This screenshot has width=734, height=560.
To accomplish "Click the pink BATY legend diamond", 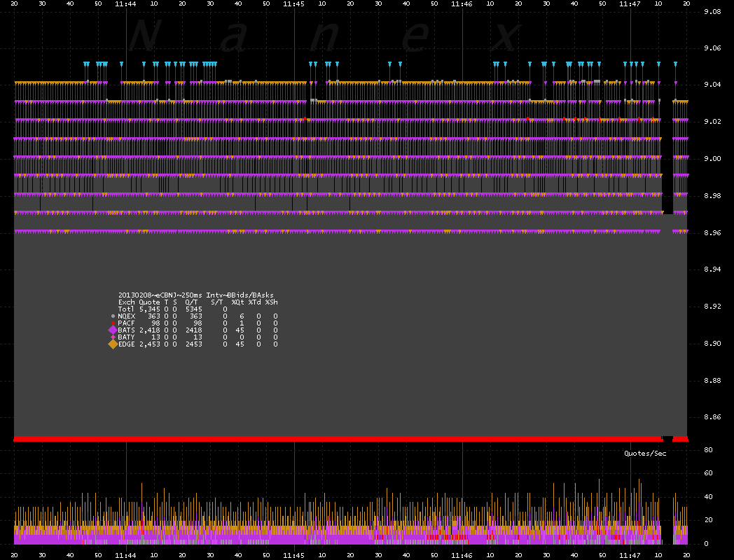I will (x=113, y=337).
